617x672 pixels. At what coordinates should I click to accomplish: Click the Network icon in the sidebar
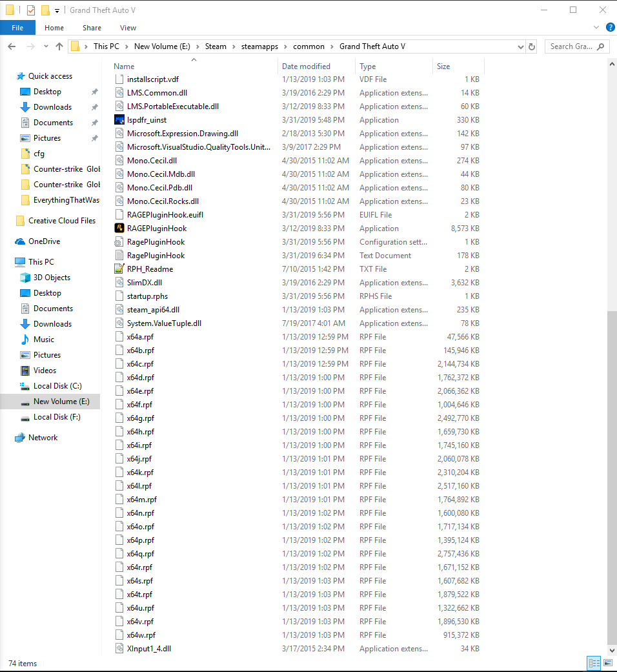pyautogui.click(x=20, y=438)
